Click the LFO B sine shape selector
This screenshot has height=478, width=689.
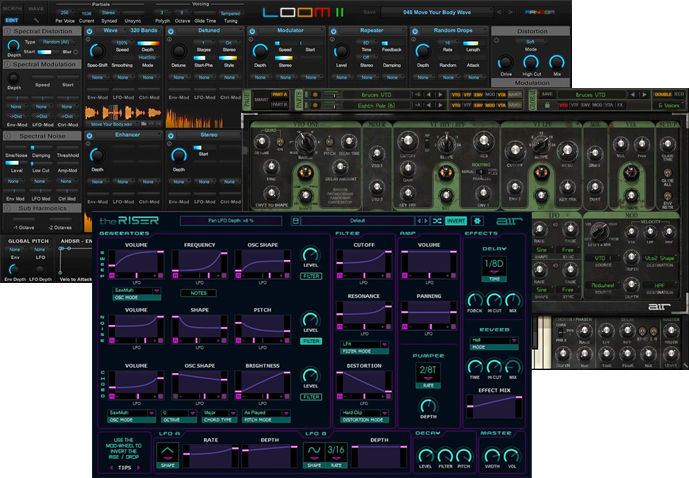314,456
